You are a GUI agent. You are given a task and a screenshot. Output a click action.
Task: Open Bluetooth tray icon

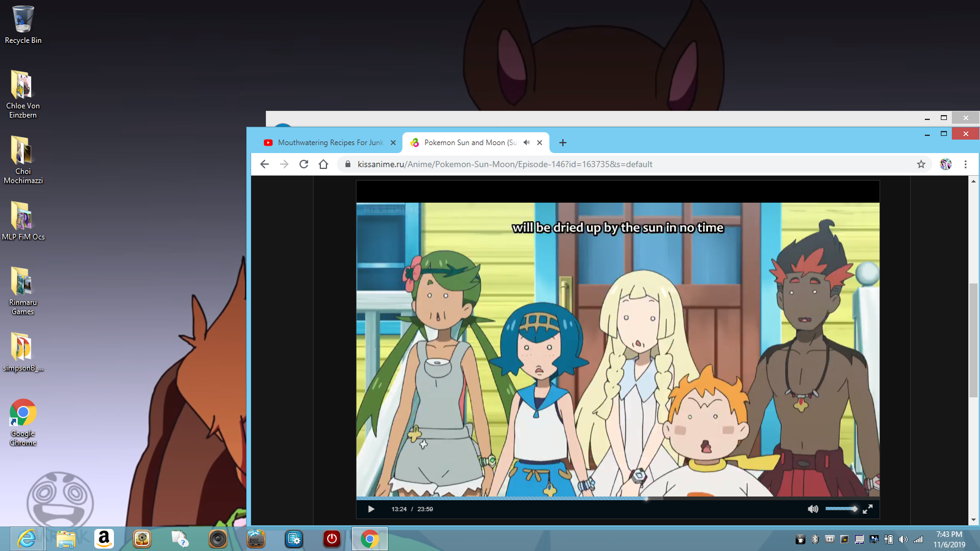pos(815,539)
